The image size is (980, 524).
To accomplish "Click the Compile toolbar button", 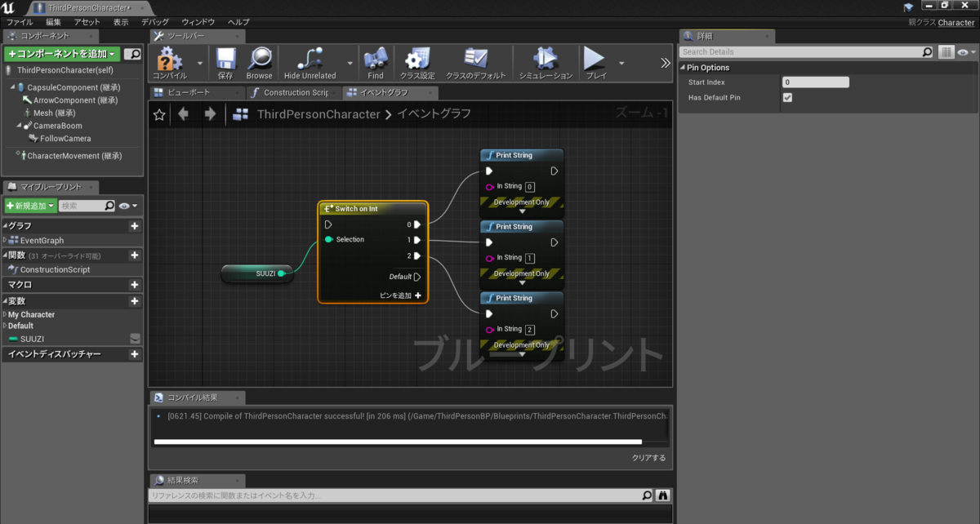I will click(170, 64).
